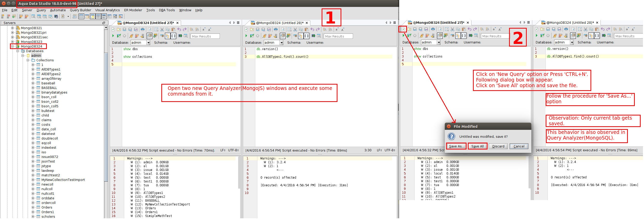The width and height of the screenshot is (644, 219).
Task: Open the Visual Analytics menu
Action: click(x=107, y=10)
